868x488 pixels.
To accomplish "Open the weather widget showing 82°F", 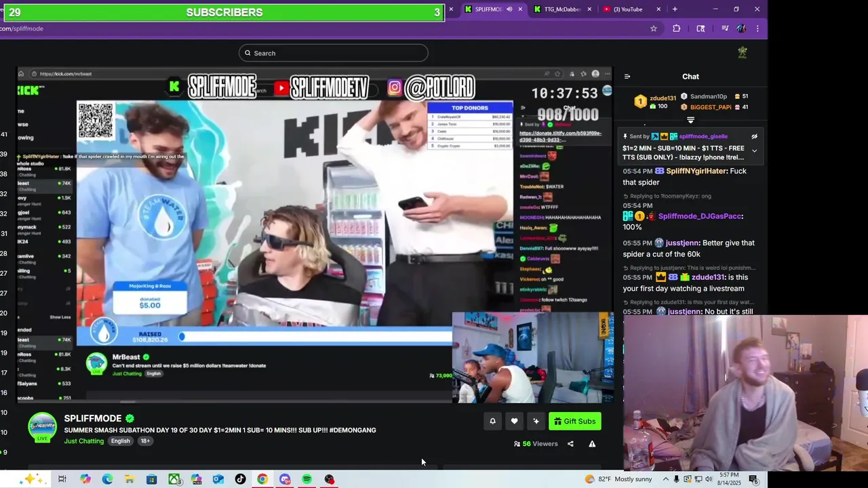I will [x=618, y=479].
